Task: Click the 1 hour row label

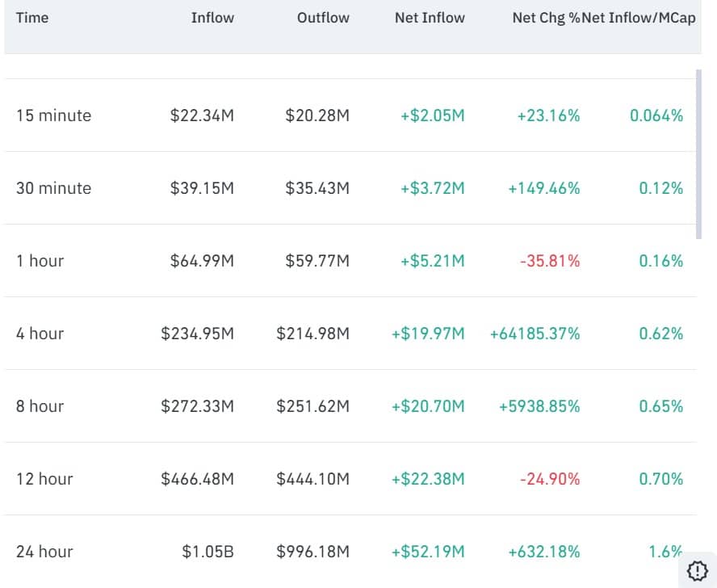Action: coord(38,261)
